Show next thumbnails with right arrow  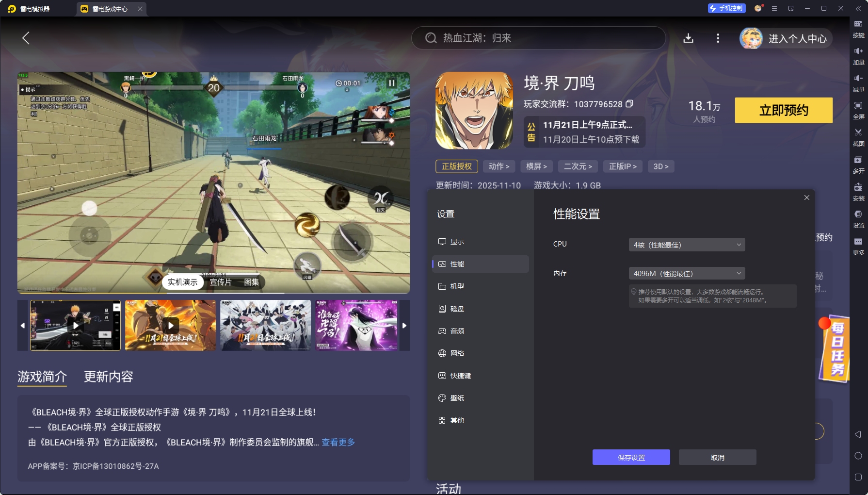404,325
